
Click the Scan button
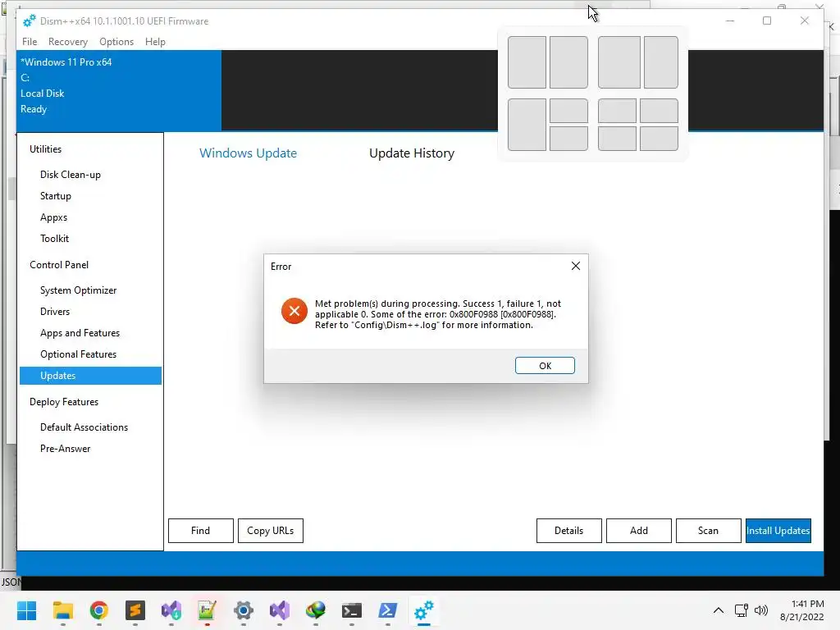pos(708,531)
